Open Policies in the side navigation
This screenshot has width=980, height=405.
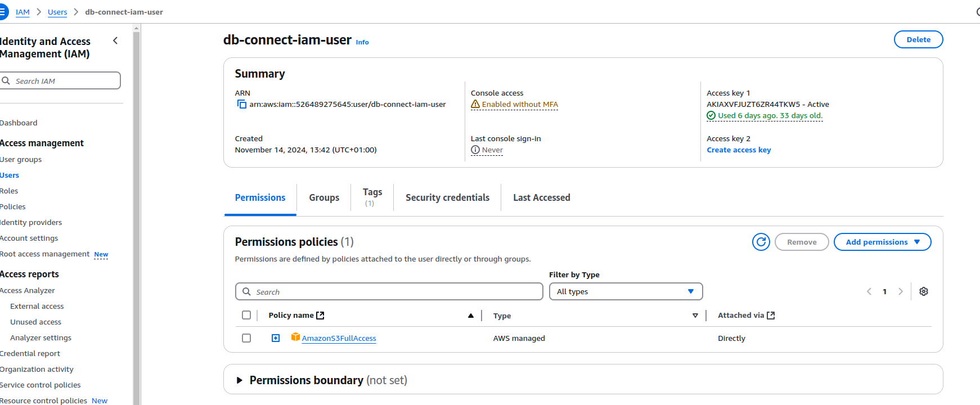[13, 206]
